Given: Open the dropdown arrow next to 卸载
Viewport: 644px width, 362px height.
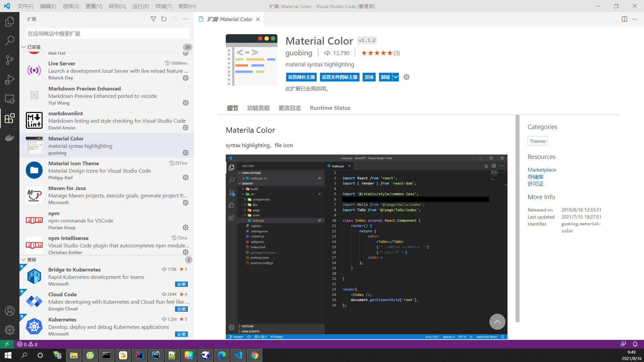Looking at the screenshot, I should [396, 77].
